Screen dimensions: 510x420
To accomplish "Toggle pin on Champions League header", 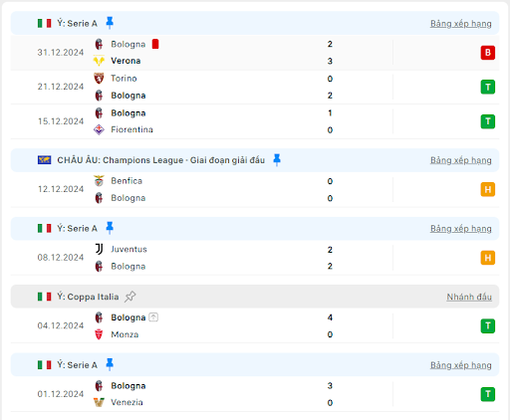I will (277, 160).
